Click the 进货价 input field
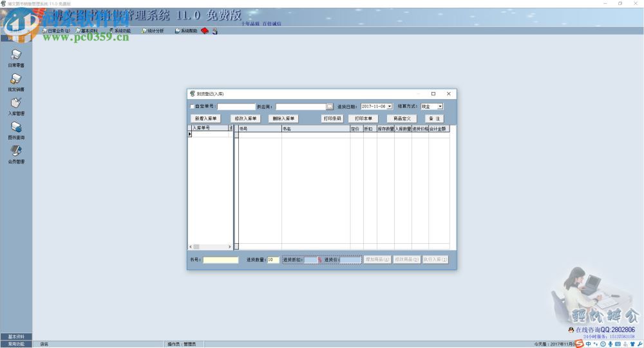 tap(350, 260)
